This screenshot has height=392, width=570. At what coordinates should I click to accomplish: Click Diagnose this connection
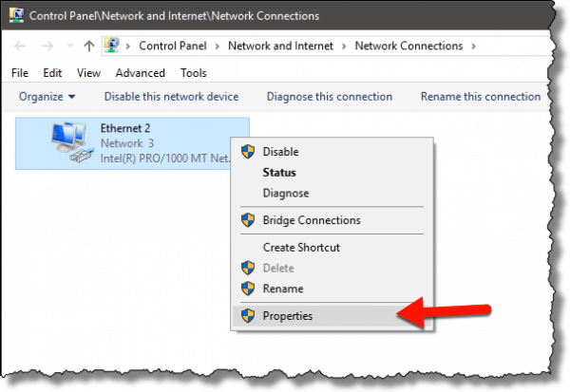point(330,97)
